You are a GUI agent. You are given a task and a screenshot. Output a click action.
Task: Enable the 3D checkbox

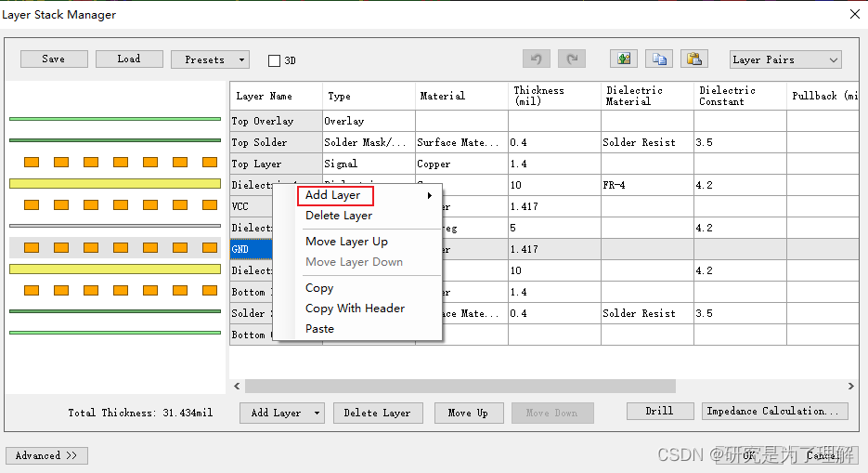pos(274,60)
